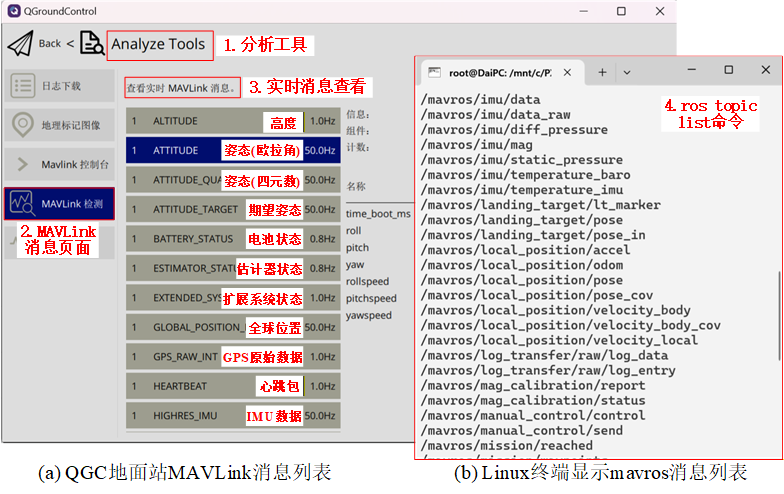The image size is (784, 494).
Task: Click /mavros/imu/data_raw in terminal
Action: (496, 114)
